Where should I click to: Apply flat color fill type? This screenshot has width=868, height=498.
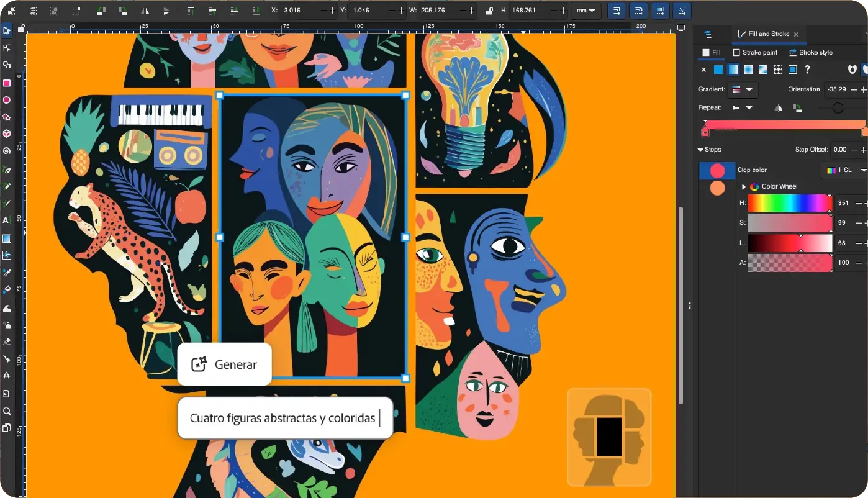718,70
